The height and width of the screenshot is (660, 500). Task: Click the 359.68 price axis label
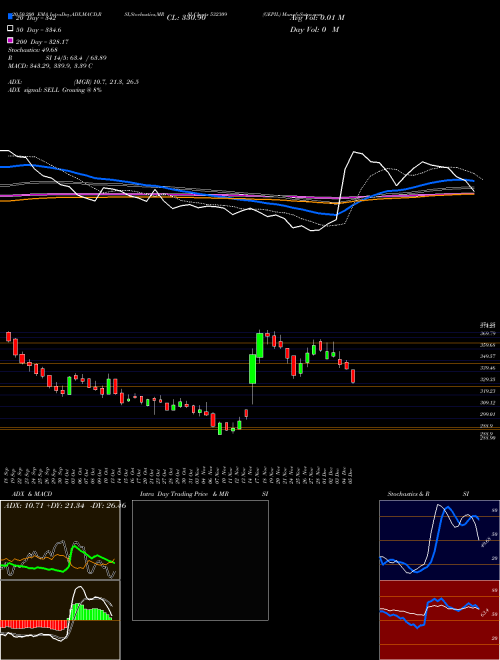[x=487, y=345]
